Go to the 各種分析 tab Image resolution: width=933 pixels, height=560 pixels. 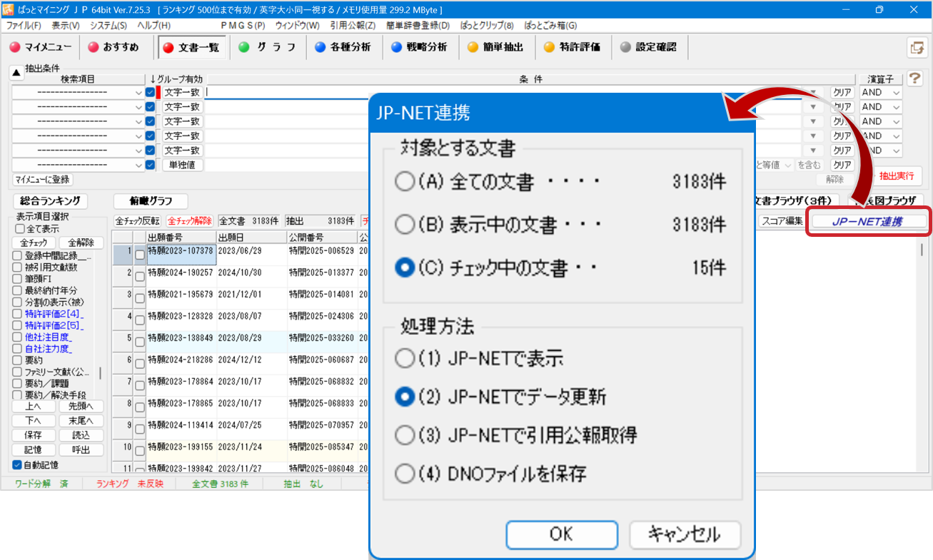pyautogui.click(x=343, y=48)
